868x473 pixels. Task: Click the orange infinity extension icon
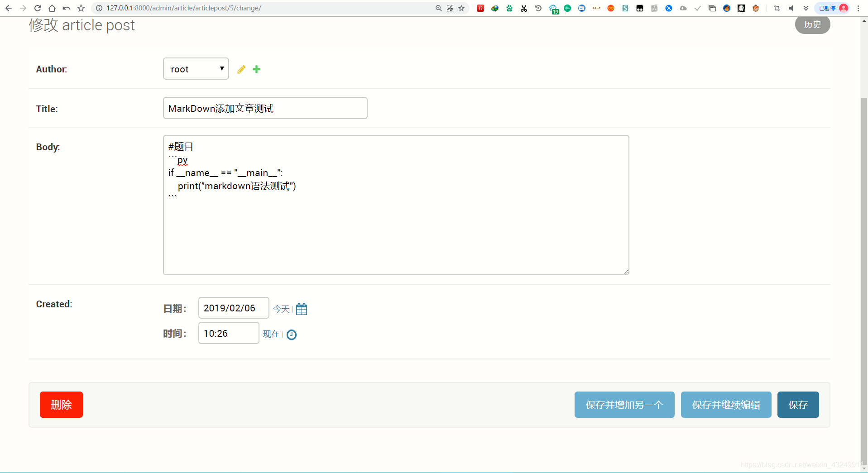coord(611,8)
